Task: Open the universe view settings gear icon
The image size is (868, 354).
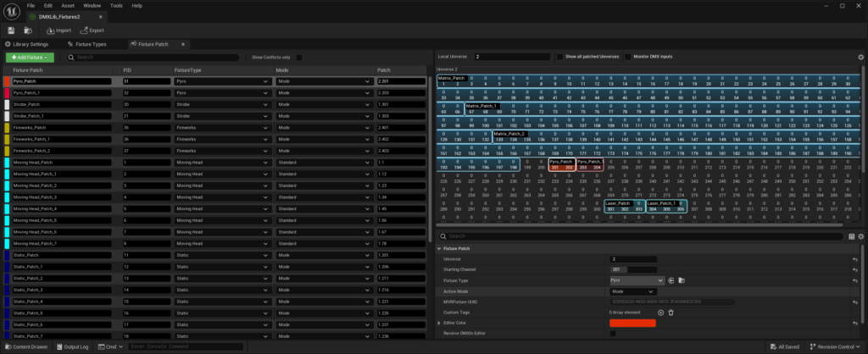Action: [861, 57]
